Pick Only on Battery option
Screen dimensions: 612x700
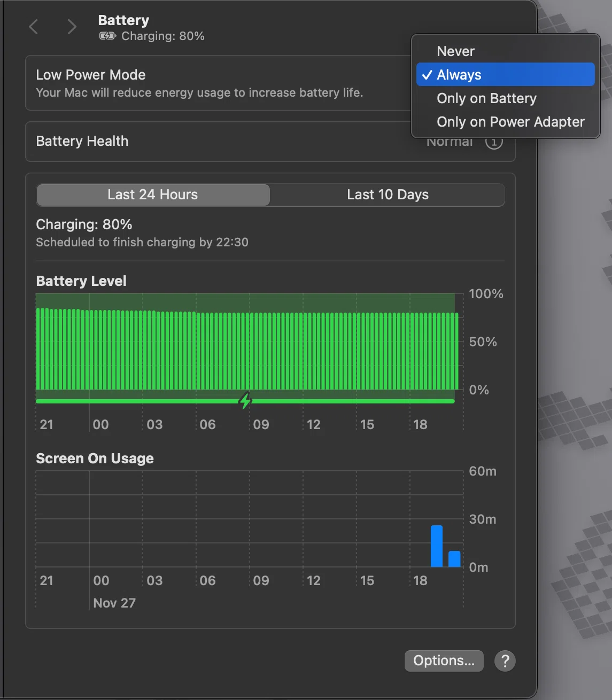506,98
